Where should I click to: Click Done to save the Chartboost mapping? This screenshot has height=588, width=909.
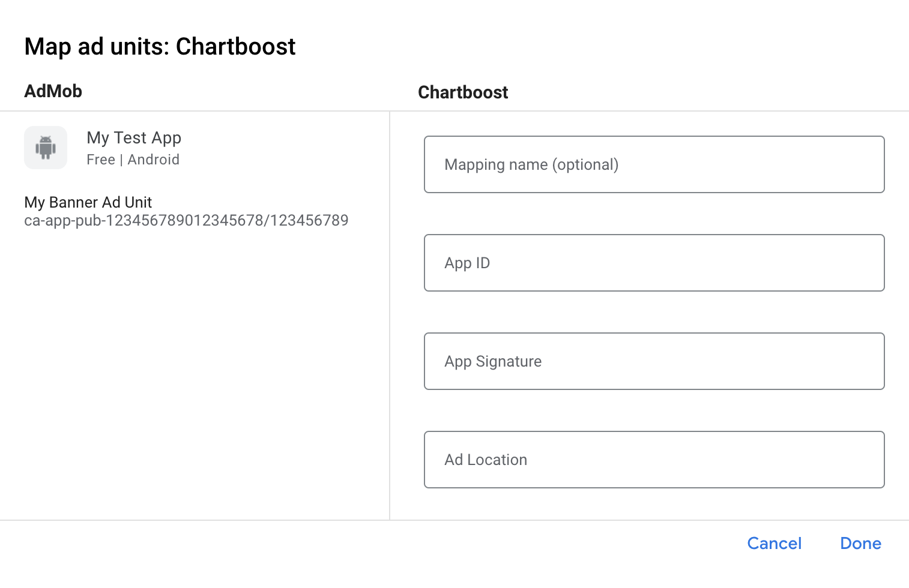[860, 543]
